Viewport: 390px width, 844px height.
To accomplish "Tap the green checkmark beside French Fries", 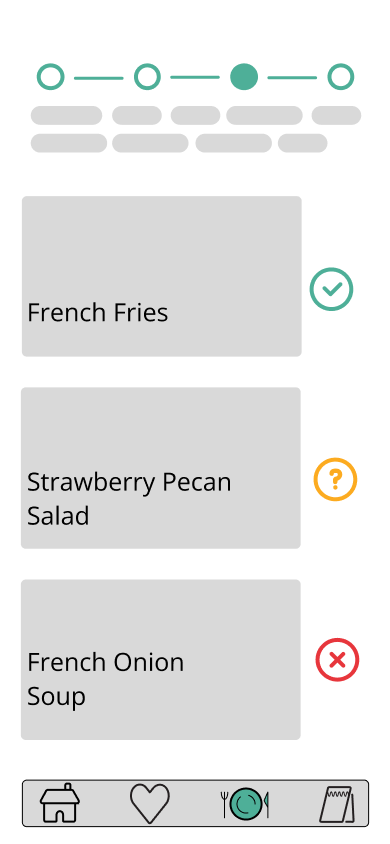I will [x=331, y=289].
